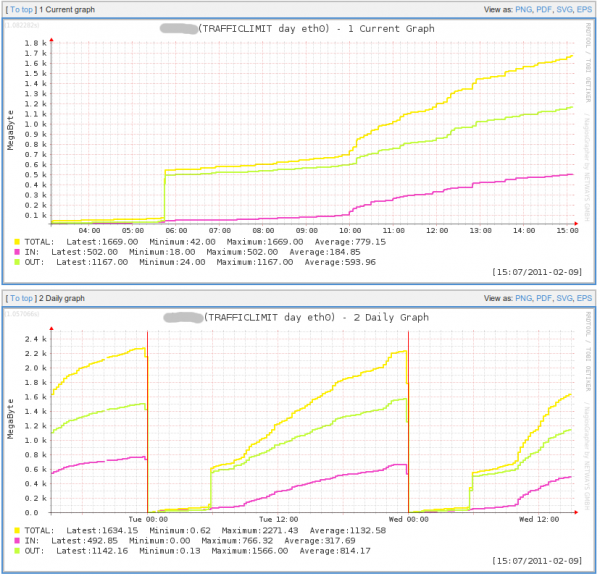The image size is (600, 576).
Task: Select yellow TOTAL legend swatch in Daily graph
Action: 17,529
